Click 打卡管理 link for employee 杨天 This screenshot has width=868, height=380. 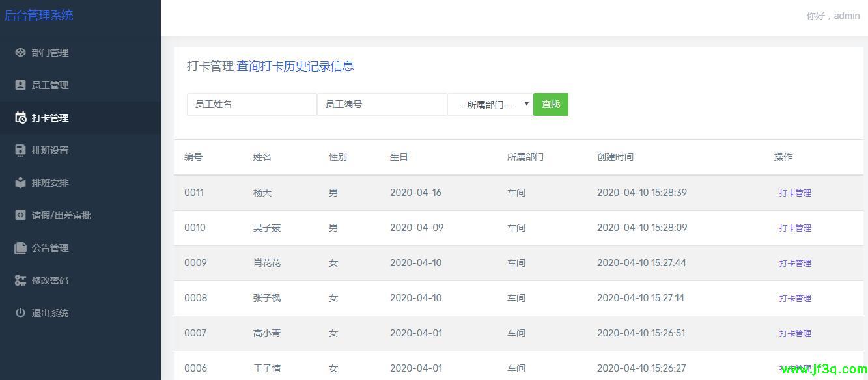click(795, 193)
